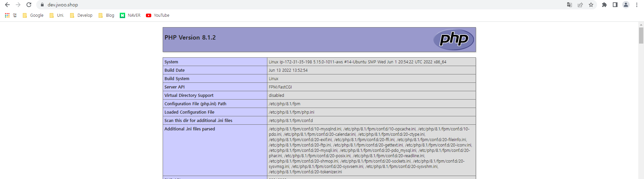Select Configuration File (php.ini) Path label
The width and height of the screenshot is (644, 179).
pyautogui.click(x=195, y=104)
